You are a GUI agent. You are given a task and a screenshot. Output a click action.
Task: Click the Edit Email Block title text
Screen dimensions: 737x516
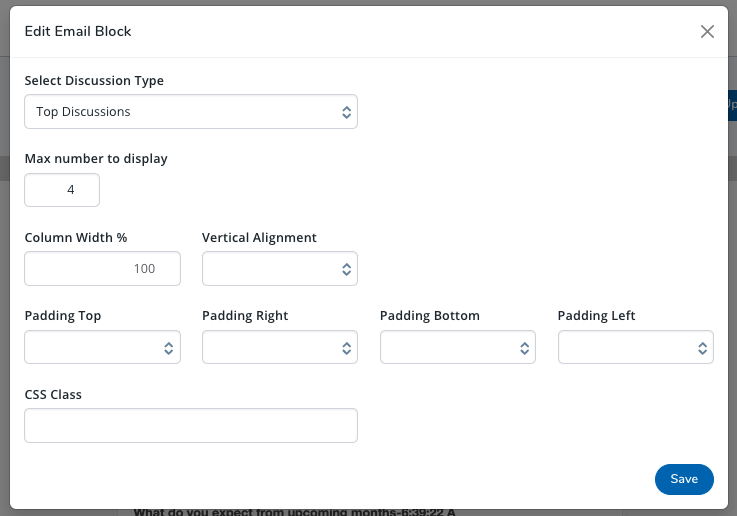pos(78,31)
